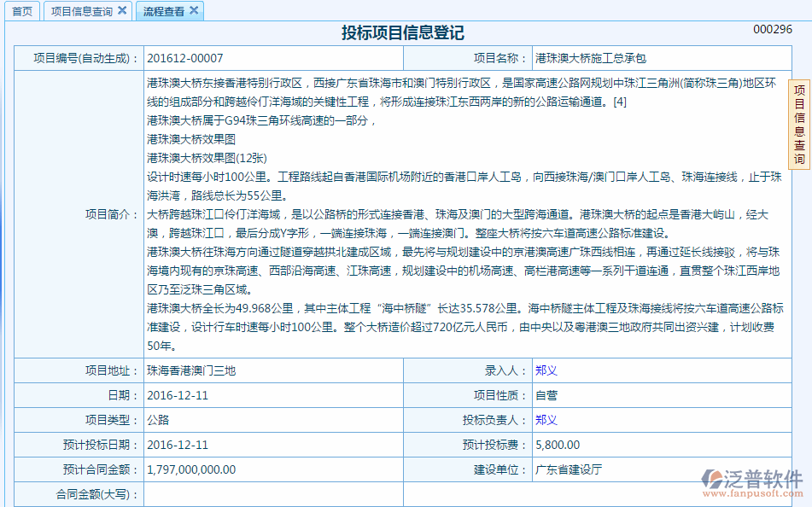Screen dimensions: 812x507
Task: Click the 预计合同金额 amount 1,797,000,000.00
Action: coord(191,470)
